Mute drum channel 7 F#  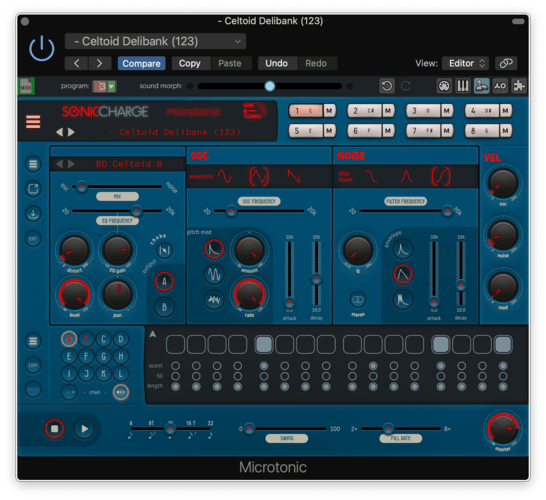(x=446, y=131)
